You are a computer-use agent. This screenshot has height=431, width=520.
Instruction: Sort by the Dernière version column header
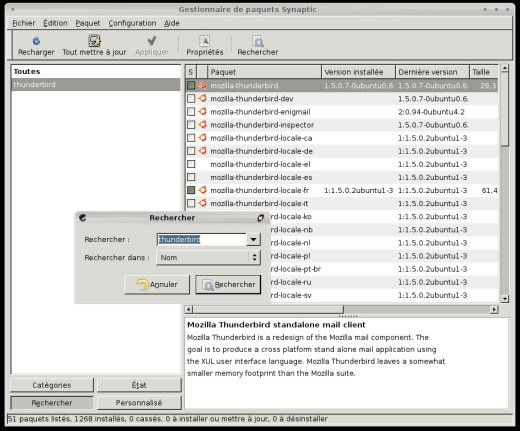coord(433,72)
